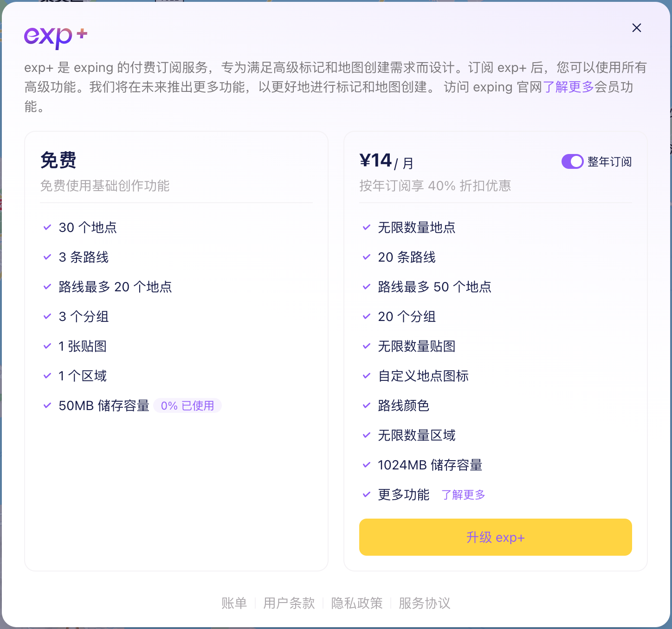Click the checkmark beside 路线最多 50 个地点
The width and height of the screenshot is (672, 629).
[366, 287]
